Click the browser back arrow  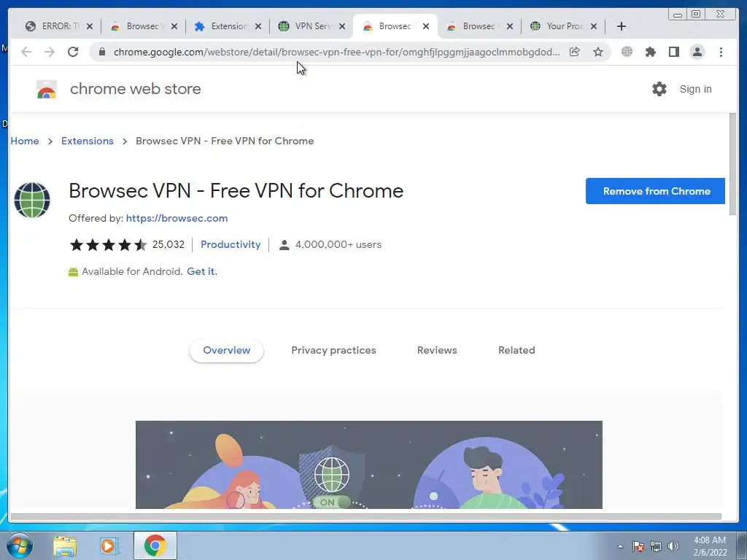tap(26, 52)
